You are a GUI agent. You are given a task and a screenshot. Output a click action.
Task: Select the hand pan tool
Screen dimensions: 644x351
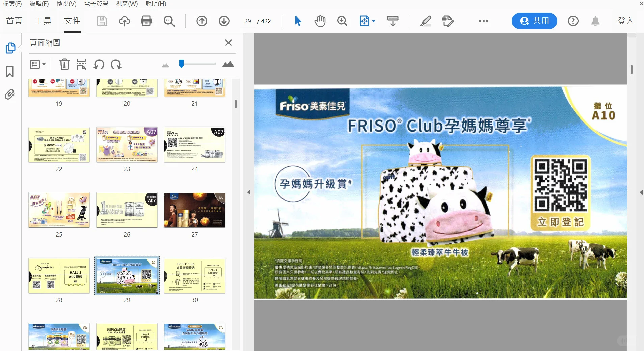(x=320, y=21)
